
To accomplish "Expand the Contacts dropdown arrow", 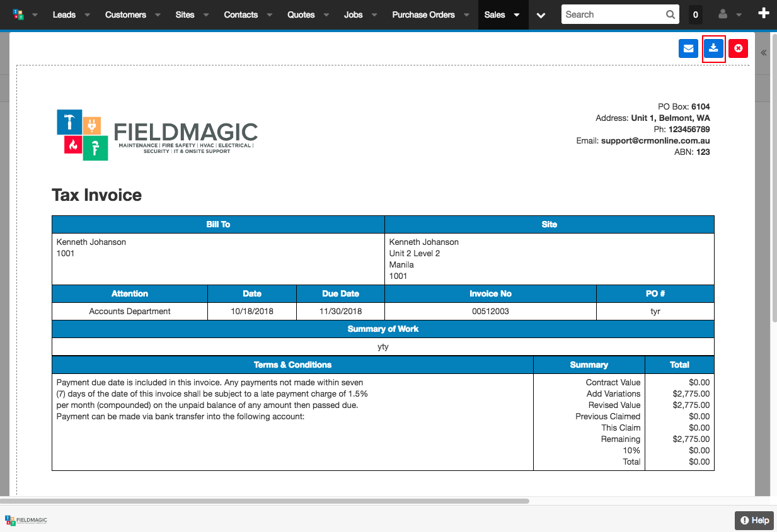I will pos(270,15).
